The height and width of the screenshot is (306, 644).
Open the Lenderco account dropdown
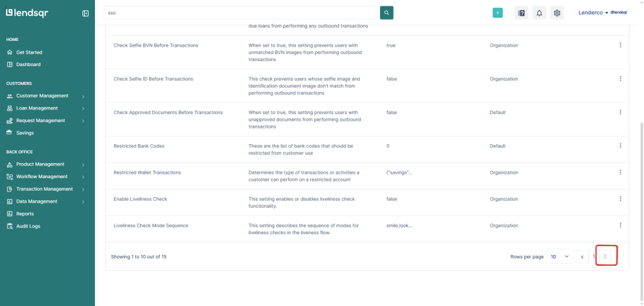point(594,13)
